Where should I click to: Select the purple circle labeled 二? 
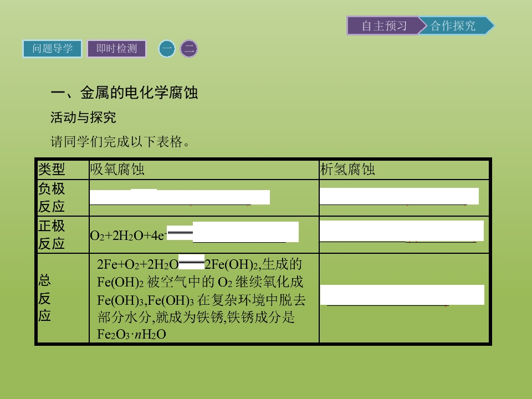click(x=188, y=49)
